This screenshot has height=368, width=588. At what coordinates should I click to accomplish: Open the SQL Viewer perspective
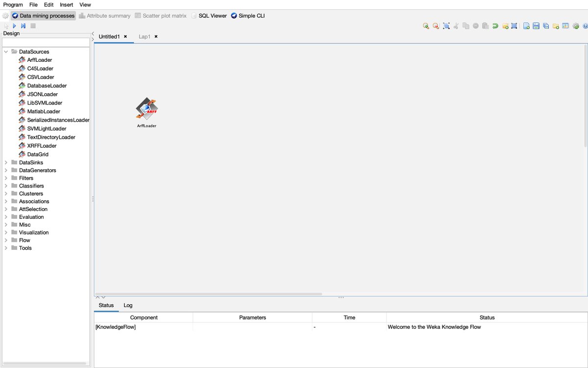209,16
